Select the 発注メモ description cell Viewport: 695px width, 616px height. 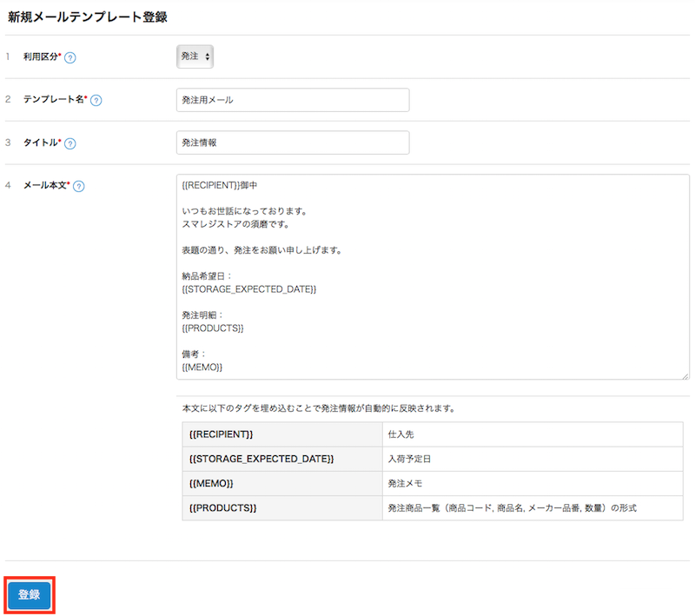532,483
